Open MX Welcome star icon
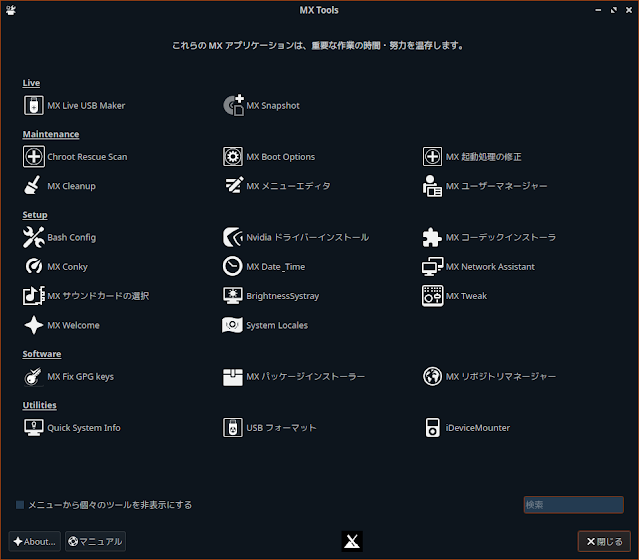639x560 pixels. [33, 325]
